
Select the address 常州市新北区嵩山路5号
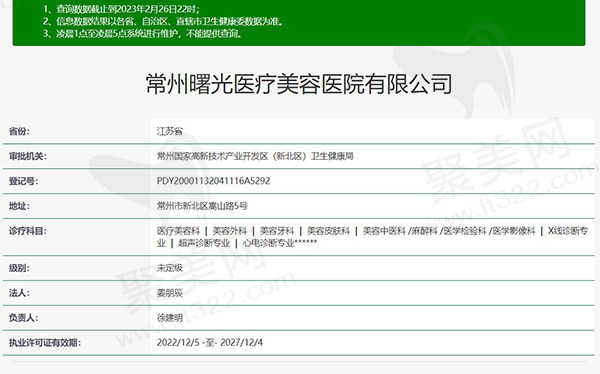pos(202,206)
